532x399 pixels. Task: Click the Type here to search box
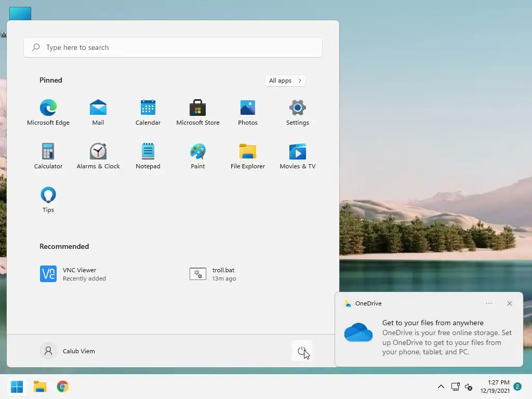pos(173,47)
